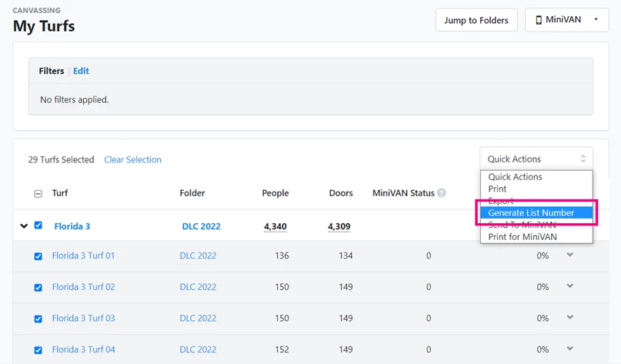Open DLC 2022 folder in Florida 3 row
Viewport: 621px width, 364px height.
click(201, 226)
